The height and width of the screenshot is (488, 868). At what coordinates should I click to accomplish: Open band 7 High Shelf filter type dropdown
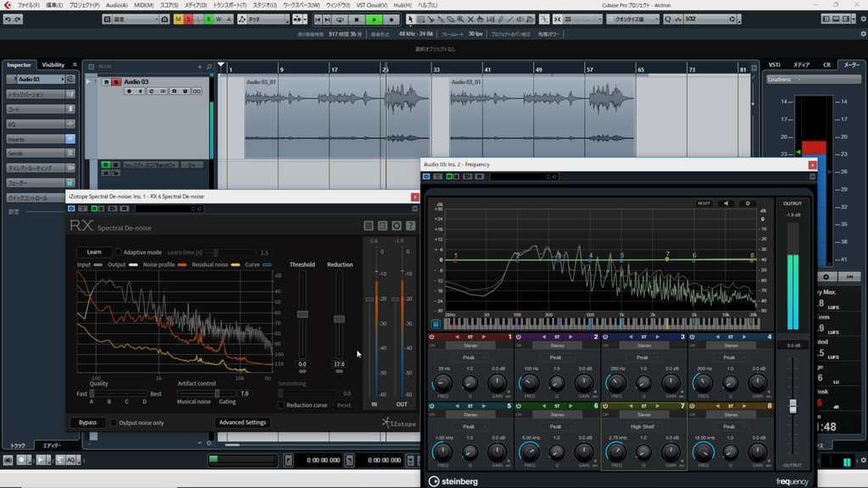point(643,427)
